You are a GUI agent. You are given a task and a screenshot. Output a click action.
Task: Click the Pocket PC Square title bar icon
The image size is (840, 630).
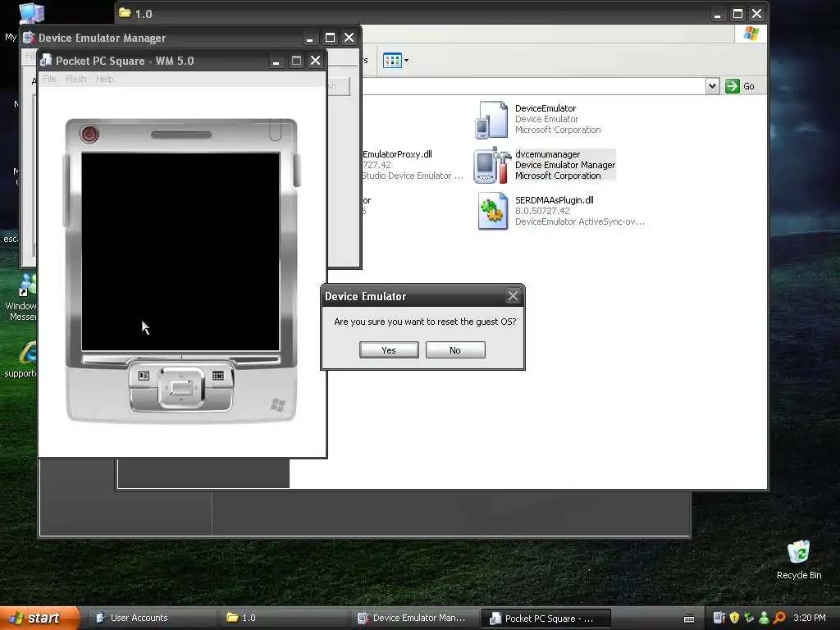[46, 61]
